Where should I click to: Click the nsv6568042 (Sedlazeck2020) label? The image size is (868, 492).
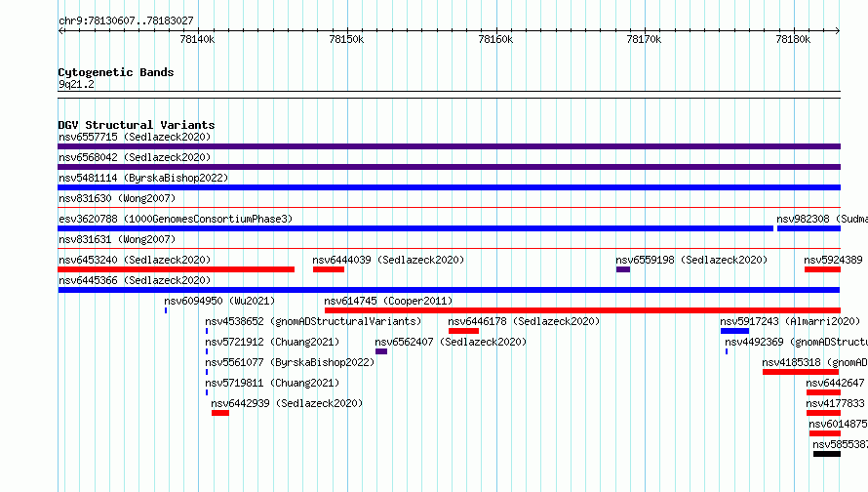point(135,157)
